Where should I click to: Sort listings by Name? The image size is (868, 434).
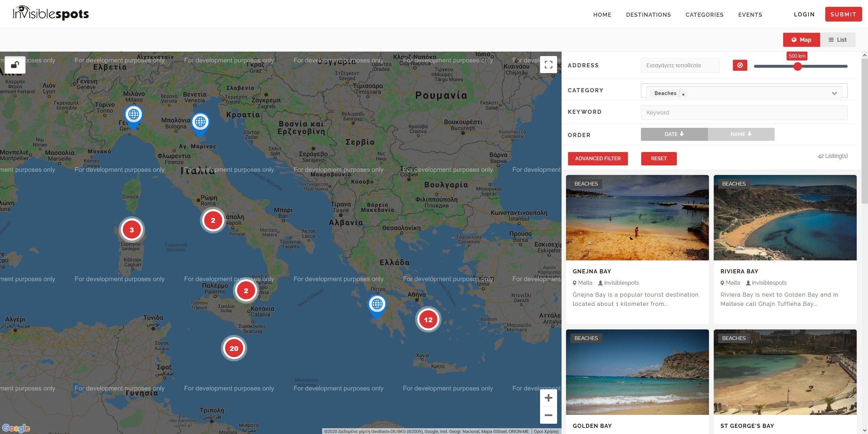point(741,134)
